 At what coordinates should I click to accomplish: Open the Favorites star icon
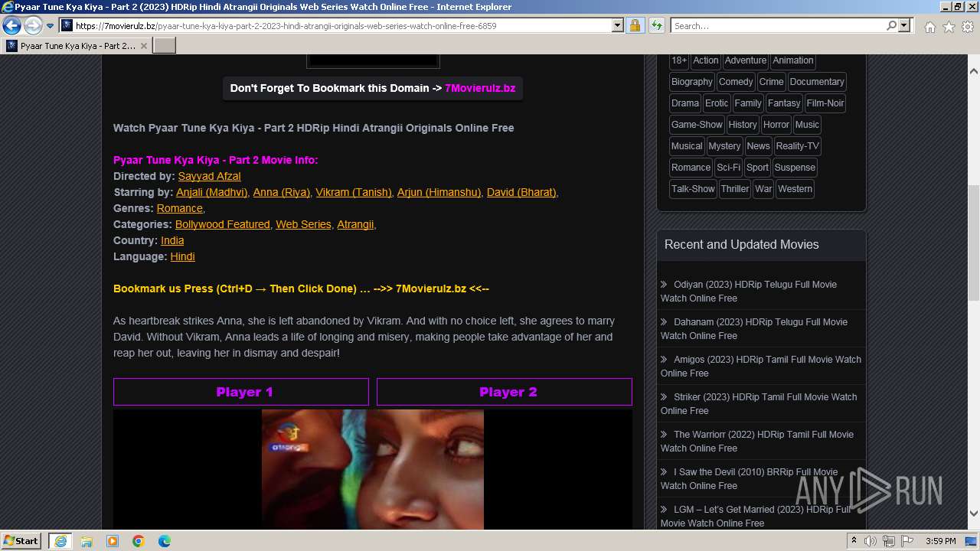coord(949,27)
